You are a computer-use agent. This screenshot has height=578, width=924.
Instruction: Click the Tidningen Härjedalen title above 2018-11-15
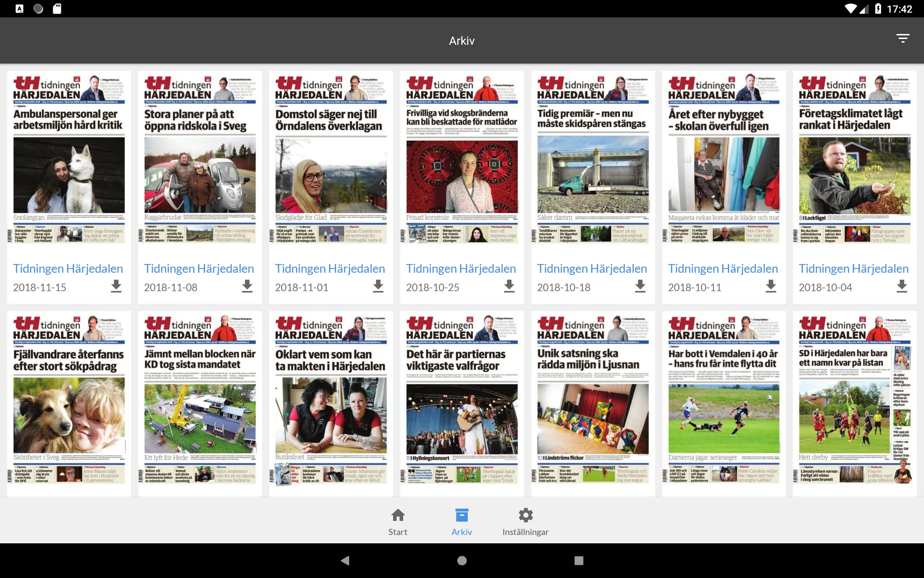point(68,269)
